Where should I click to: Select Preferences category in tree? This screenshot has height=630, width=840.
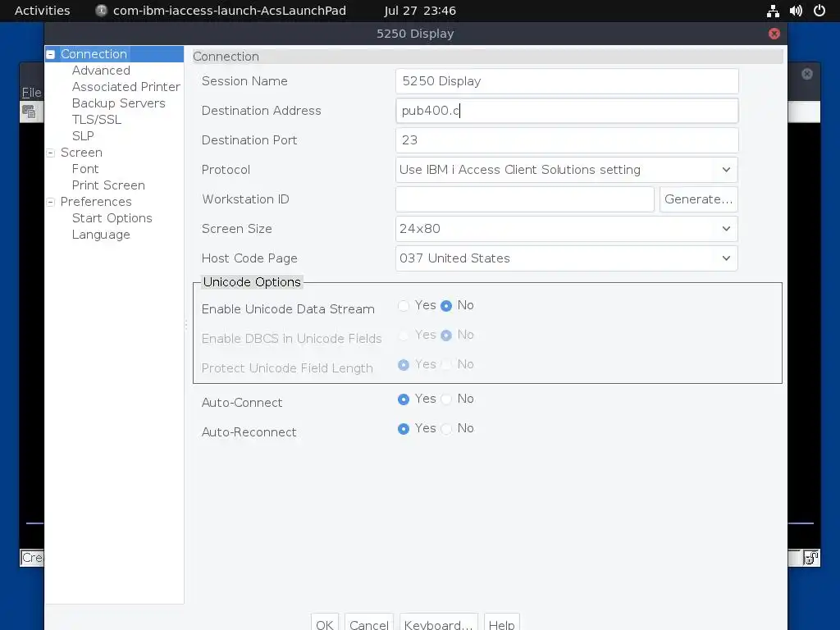(96, 202)
